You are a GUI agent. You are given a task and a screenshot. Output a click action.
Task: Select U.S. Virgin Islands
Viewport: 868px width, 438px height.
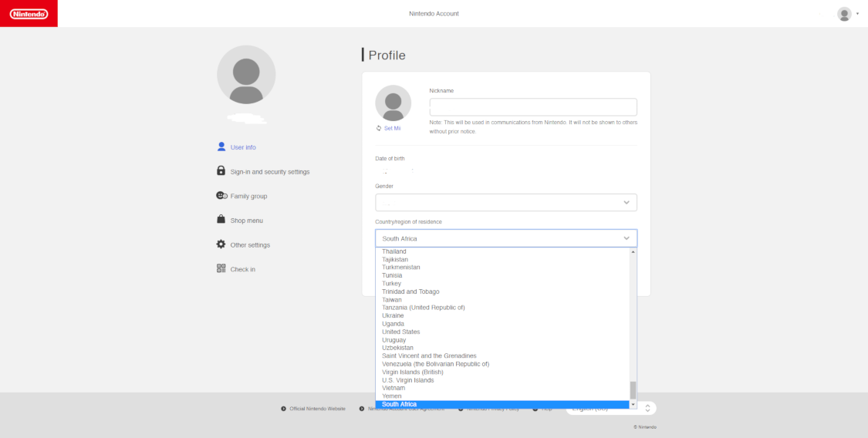click(502, 380)
